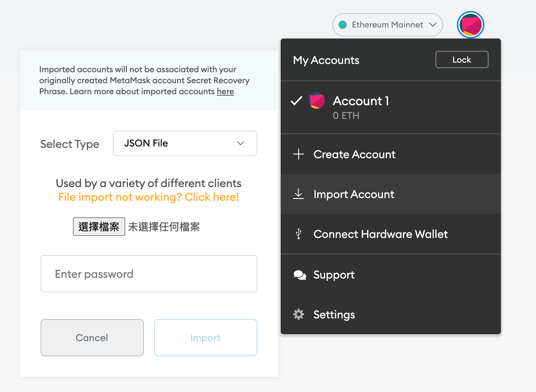
Task: Click the green network status dot
Action: coord(343,25)
